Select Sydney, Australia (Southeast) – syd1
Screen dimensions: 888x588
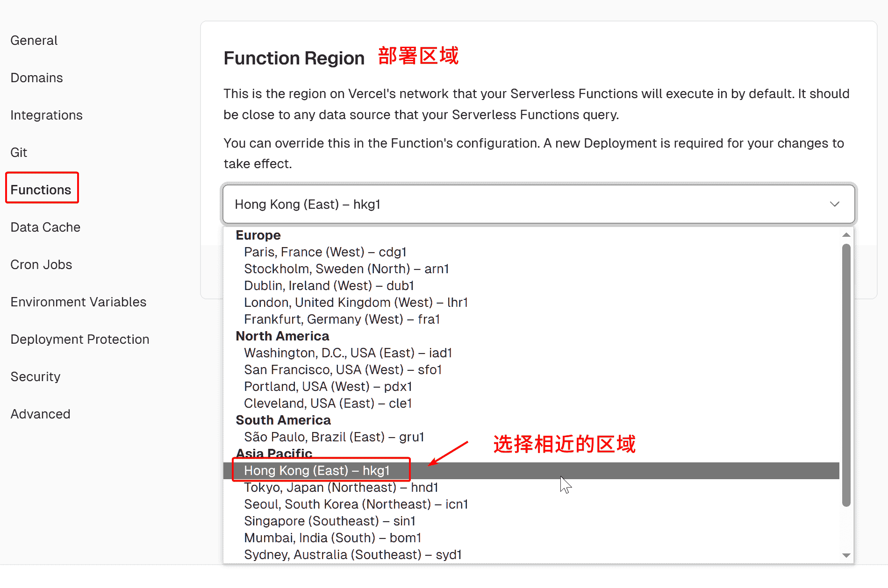353,555
